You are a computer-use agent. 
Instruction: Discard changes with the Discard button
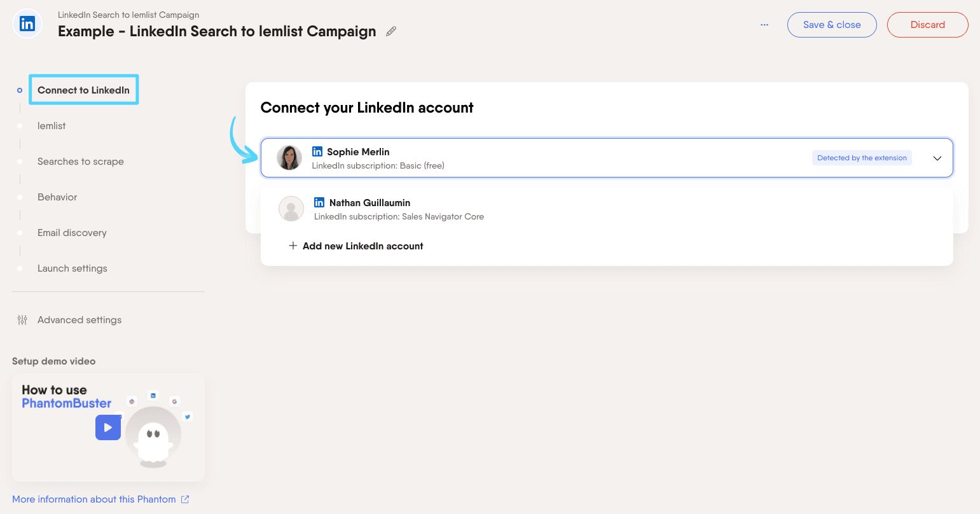tap(927, 25)
